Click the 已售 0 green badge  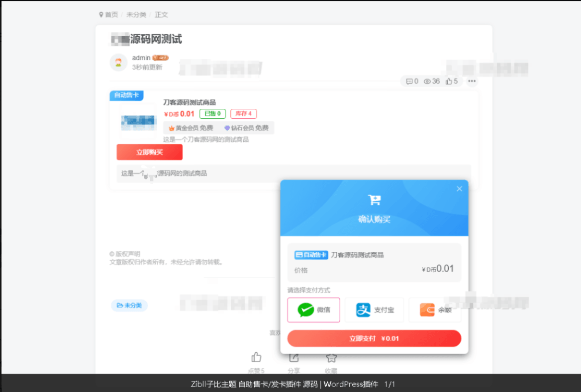213,114
